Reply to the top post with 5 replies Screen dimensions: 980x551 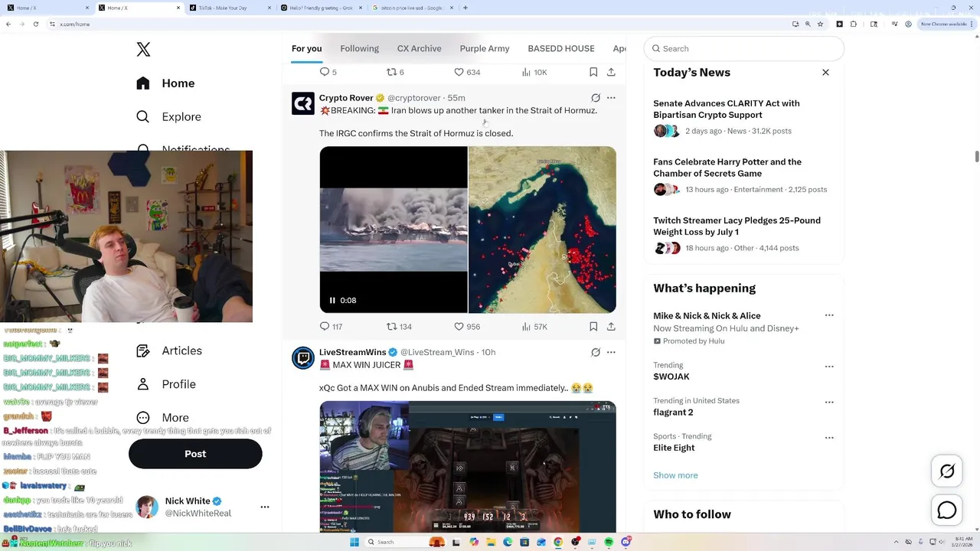coord(325,72)
